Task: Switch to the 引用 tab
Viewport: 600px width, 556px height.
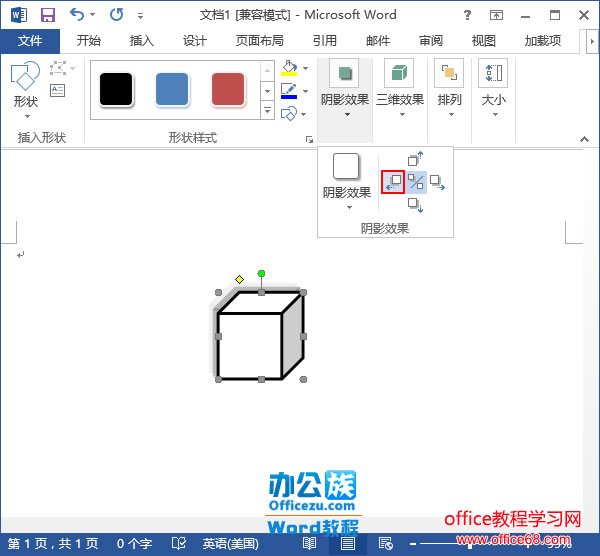Action: (324, 41)
